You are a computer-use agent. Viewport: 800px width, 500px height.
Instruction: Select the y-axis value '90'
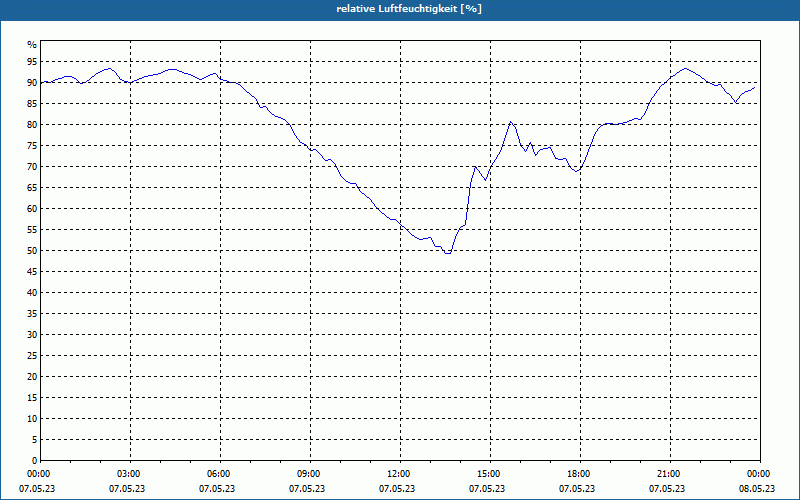(x=32, y=83)
